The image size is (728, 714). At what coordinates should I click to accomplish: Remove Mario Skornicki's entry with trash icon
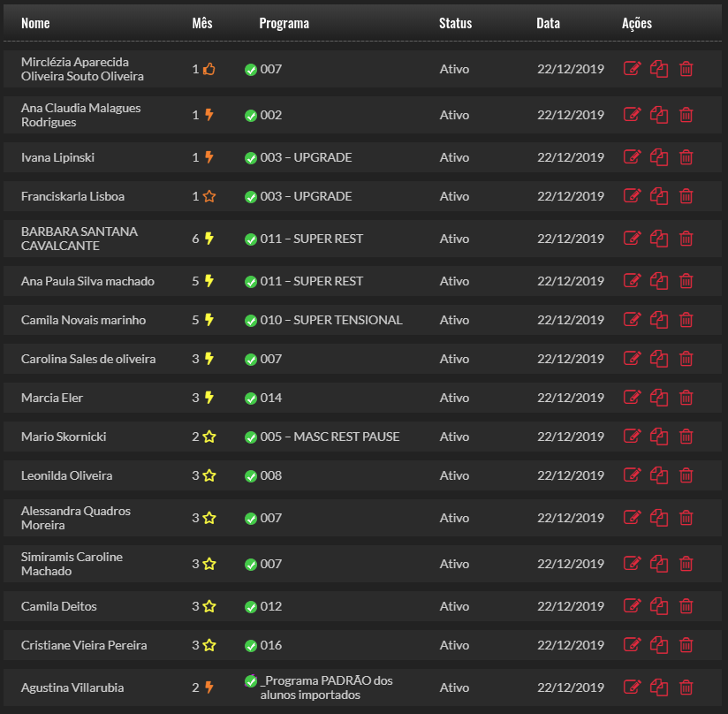tap(686, 437)
